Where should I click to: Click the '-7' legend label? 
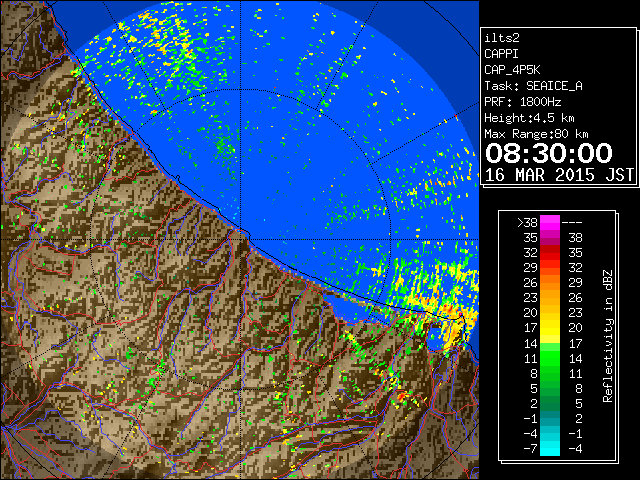530,448
